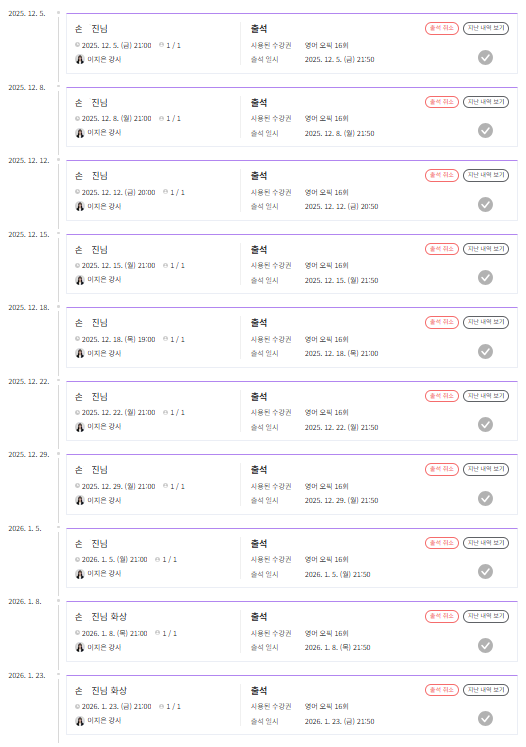Cancel attendance (출석 취소) for 2025. 12. 5.
This screenshot has height=747, width=526.
coord(442,28)
